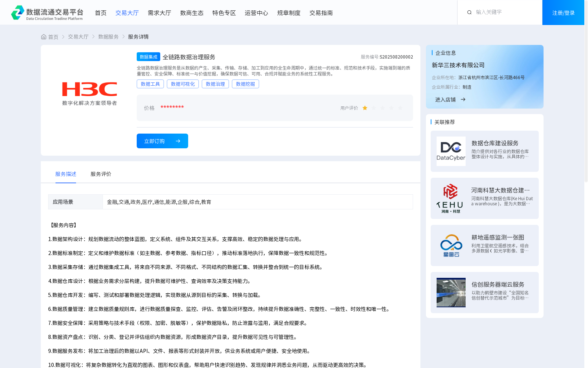Select the 数据挖掘 tag
Viewport: 588px width, 368px height.
(245, 84)
